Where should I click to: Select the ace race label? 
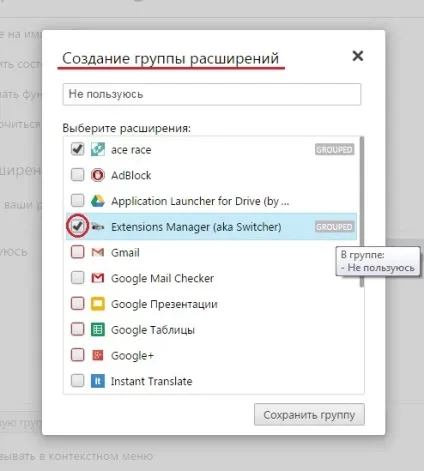click(131, 150)
